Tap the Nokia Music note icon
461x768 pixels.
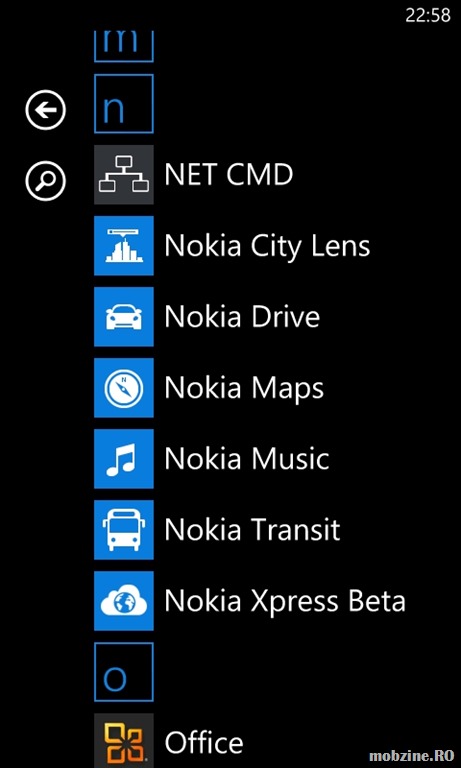coord(124,459)
